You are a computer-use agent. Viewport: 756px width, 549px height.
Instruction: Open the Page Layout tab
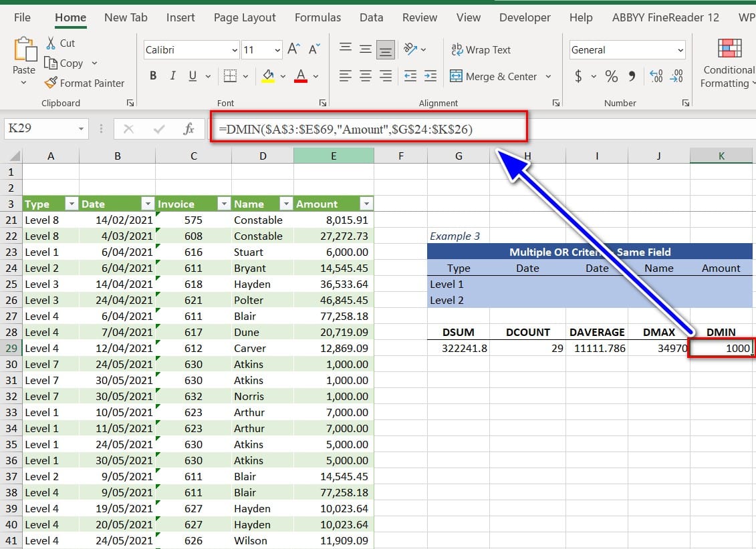[245, 17]
